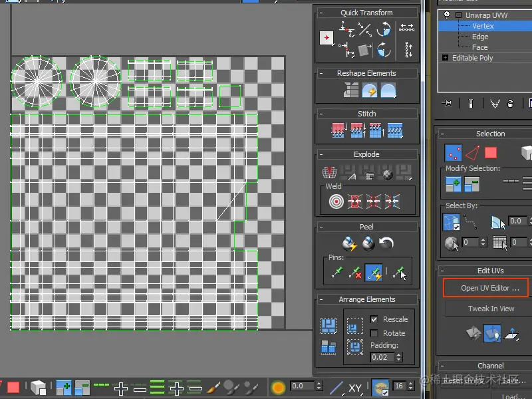Collapse the Edit UVs rollout
Viewport: 532px width, 399px height.
click(x=442, y=271)
